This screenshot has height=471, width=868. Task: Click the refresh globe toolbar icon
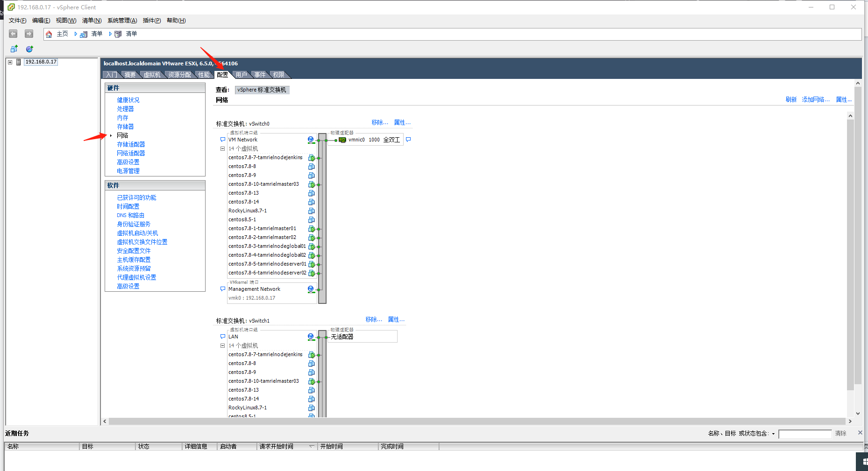(29, 49)
